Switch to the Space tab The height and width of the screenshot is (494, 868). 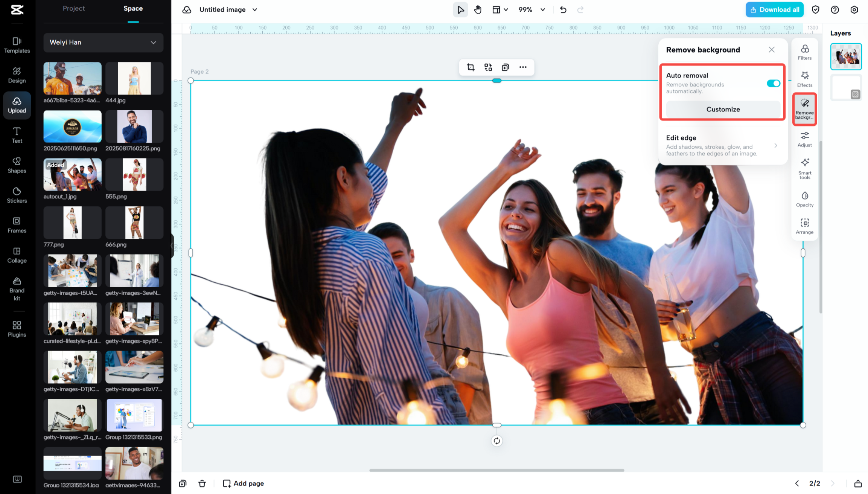click(x=133, y=9)
